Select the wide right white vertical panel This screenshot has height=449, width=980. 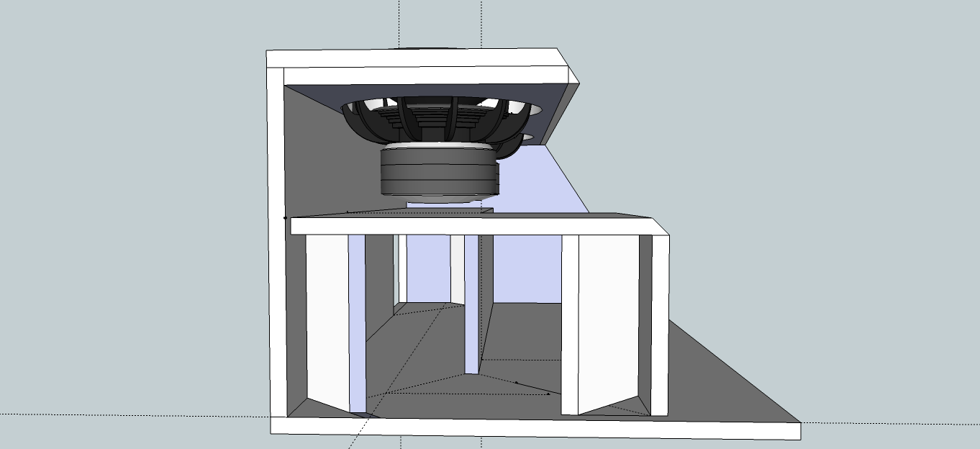608,324
